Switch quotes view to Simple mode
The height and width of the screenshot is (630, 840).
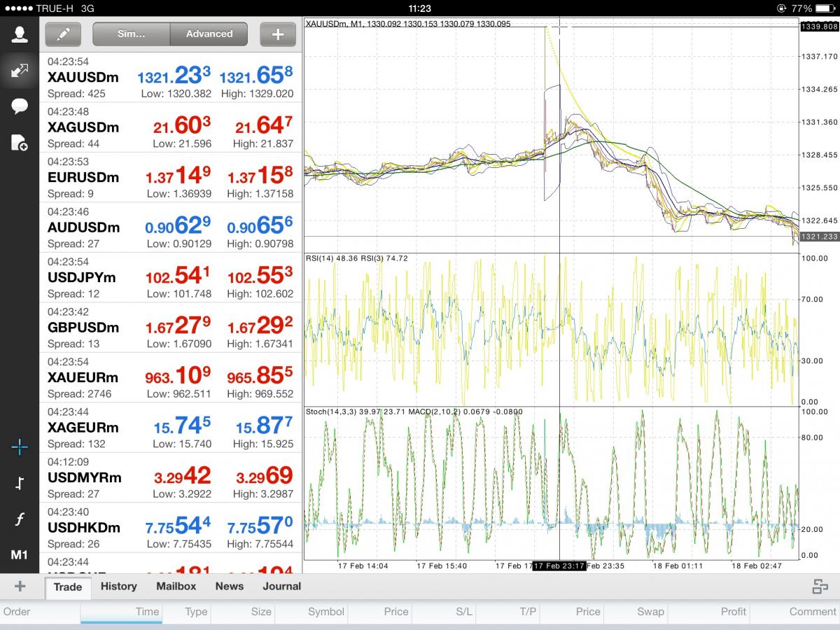click(x=131, y=34)
